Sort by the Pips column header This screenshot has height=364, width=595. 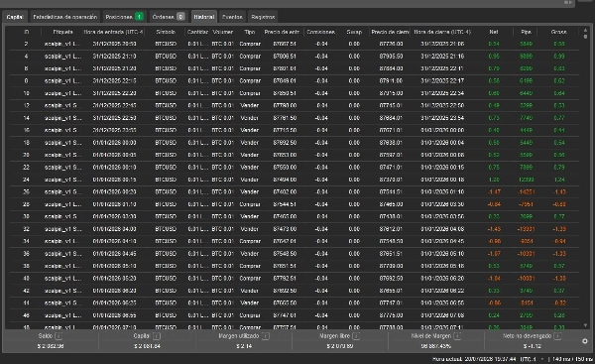(x=527, y=32)
